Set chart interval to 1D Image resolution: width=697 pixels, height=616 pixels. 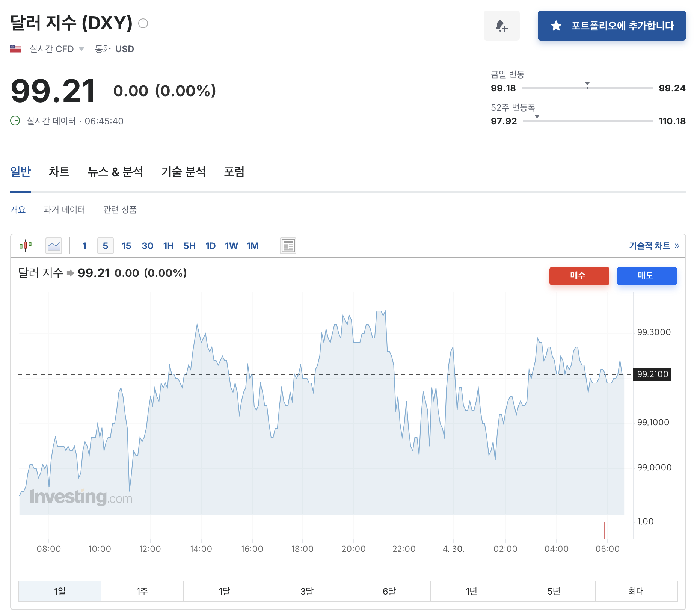click(x=211, y=246)
